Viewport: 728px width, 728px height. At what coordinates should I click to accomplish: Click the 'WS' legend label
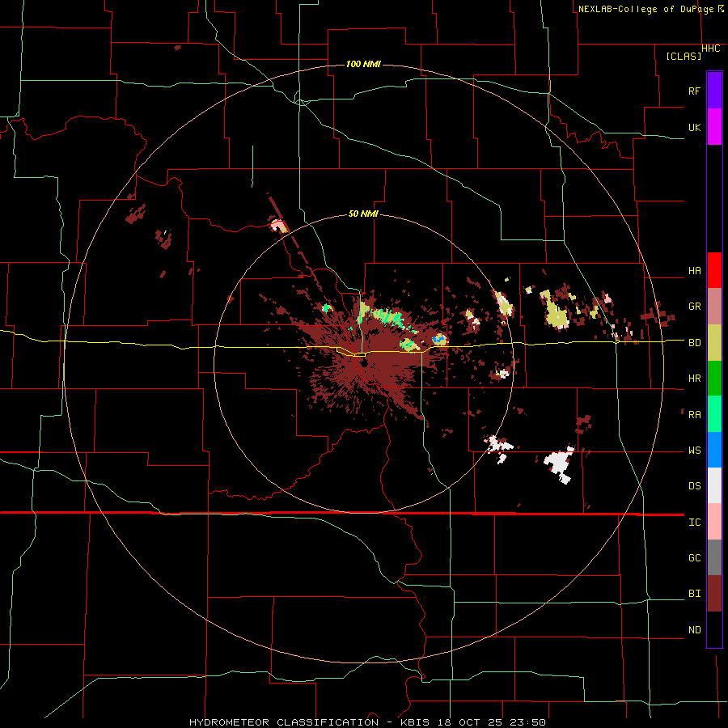(x=694, y=451)
